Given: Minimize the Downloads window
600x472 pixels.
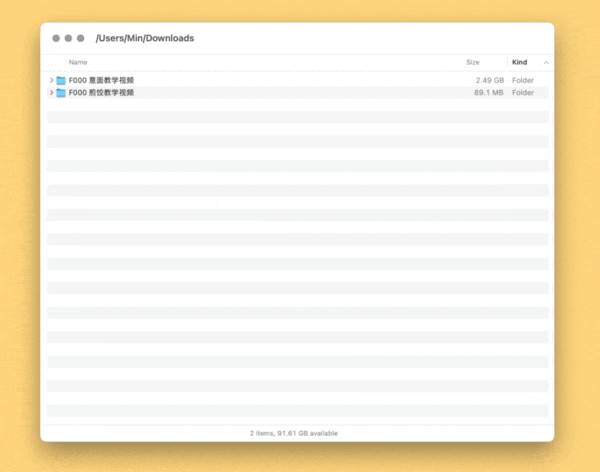Looking at the screenshot, I should click(x=68, y=38).
